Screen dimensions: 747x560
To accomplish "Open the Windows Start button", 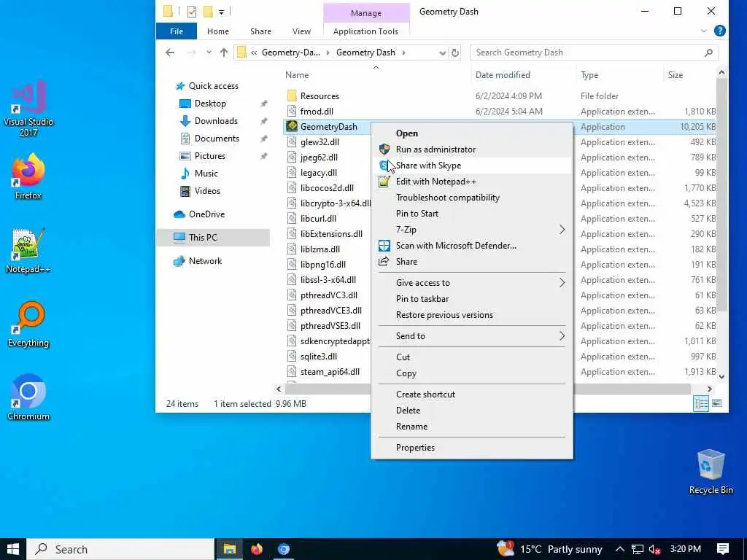I will tap(13, 549).
